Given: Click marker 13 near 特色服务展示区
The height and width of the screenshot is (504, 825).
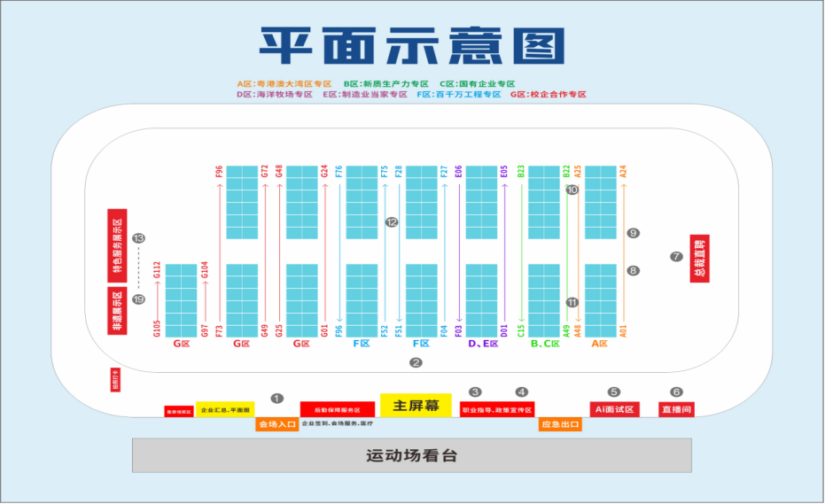Looking at the screenshot, I should (138, 238).
